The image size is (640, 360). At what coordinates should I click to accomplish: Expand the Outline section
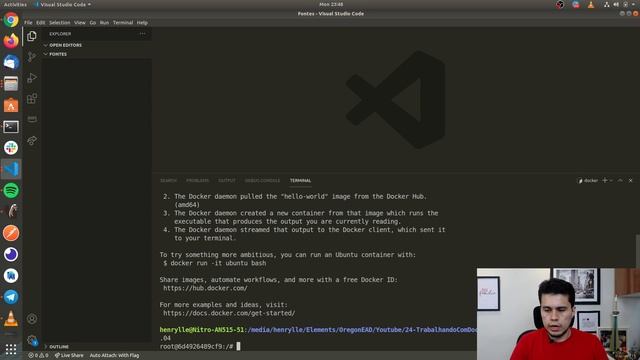59,347
